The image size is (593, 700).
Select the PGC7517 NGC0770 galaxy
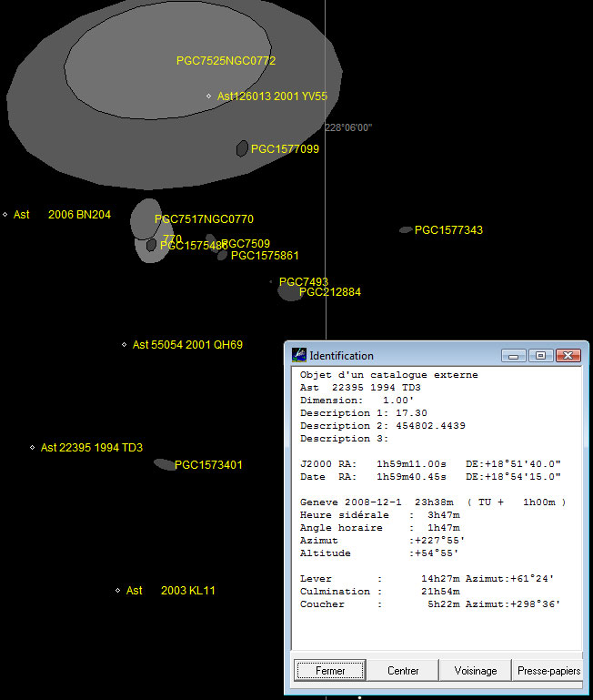[145, 218]
